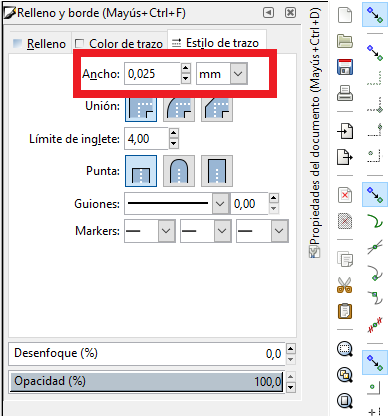390x416 pixels.
Task: Open the middle Markers dropdown
Action: pyautogui.click(x=206, y=231)
